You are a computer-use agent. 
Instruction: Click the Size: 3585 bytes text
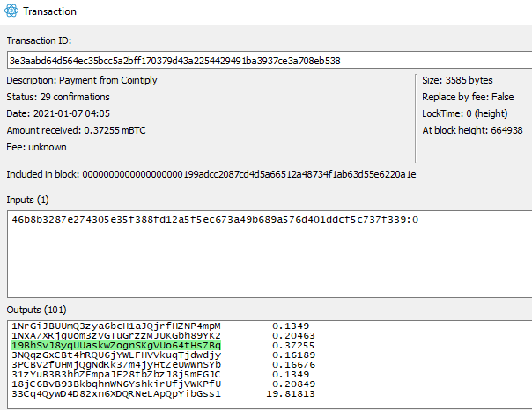click(457, 80)
